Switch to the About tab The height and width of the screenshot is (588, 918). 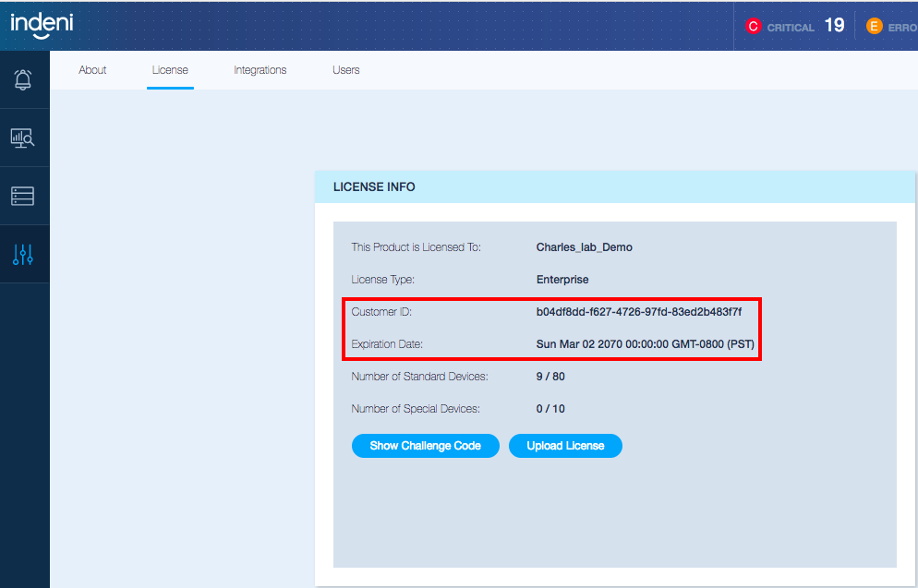pyautogui.click(x=92, y=70)
